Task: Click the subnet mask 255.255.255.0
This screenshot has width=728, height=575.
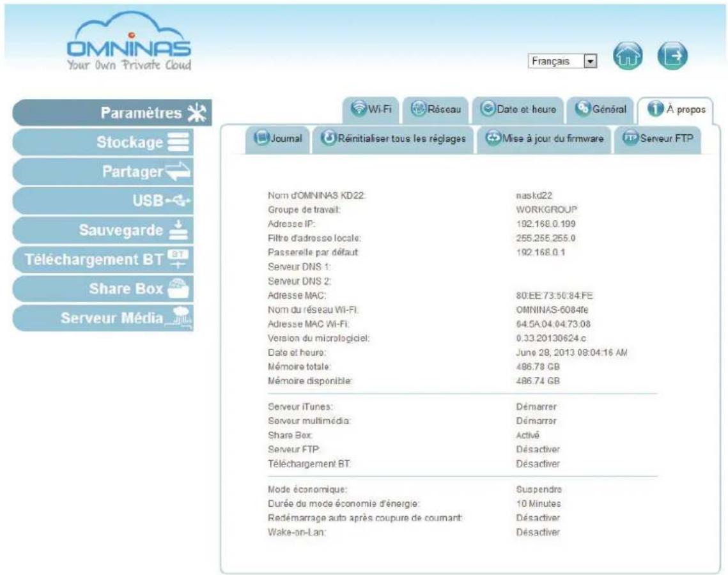Action: pyautogui.click(x=546, y=238)
